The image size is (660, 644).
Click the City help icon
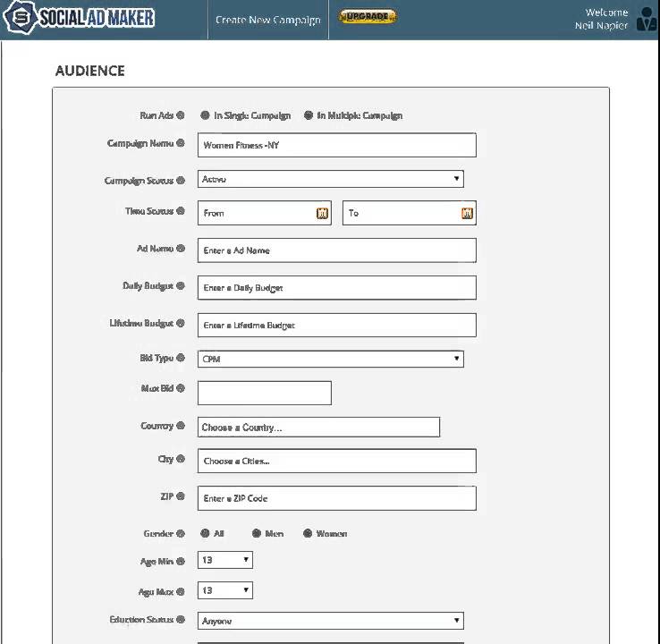click(181, 459)
